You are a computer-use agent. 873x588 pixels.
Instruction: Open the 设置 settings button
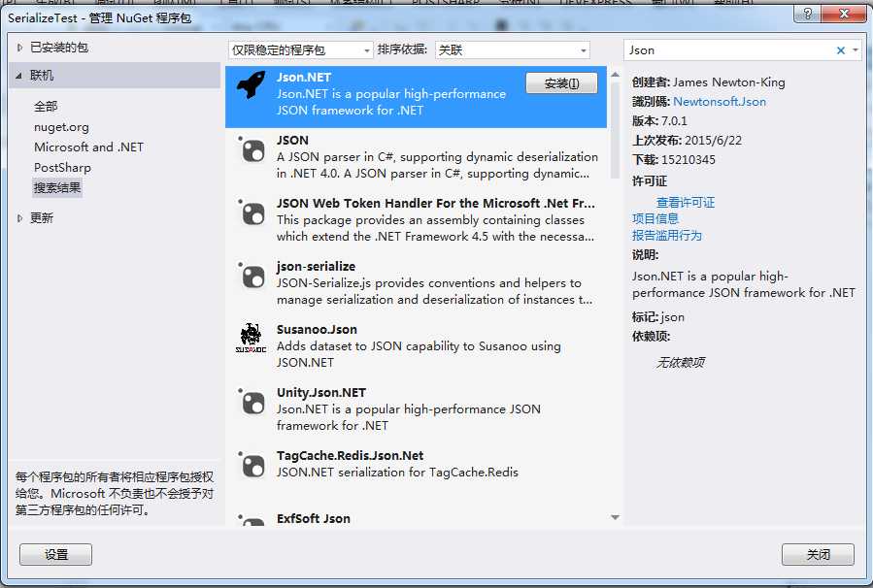pos(55,554)
